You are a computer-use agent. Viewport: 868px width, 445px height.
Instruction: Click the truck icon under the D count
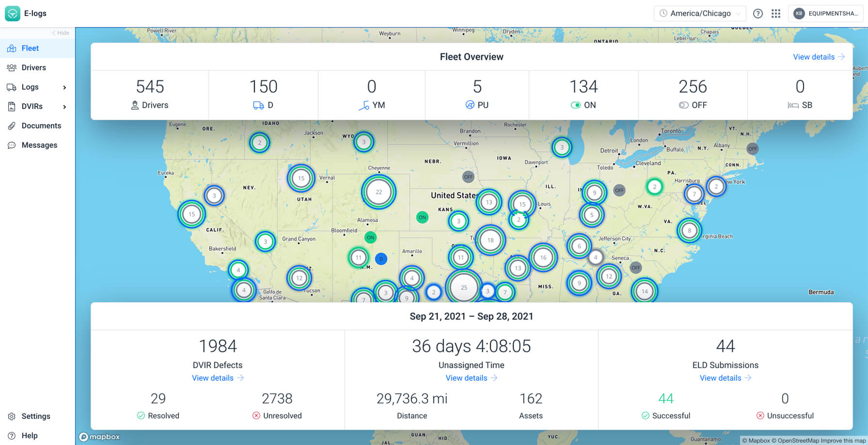click(x=258, y=105)
